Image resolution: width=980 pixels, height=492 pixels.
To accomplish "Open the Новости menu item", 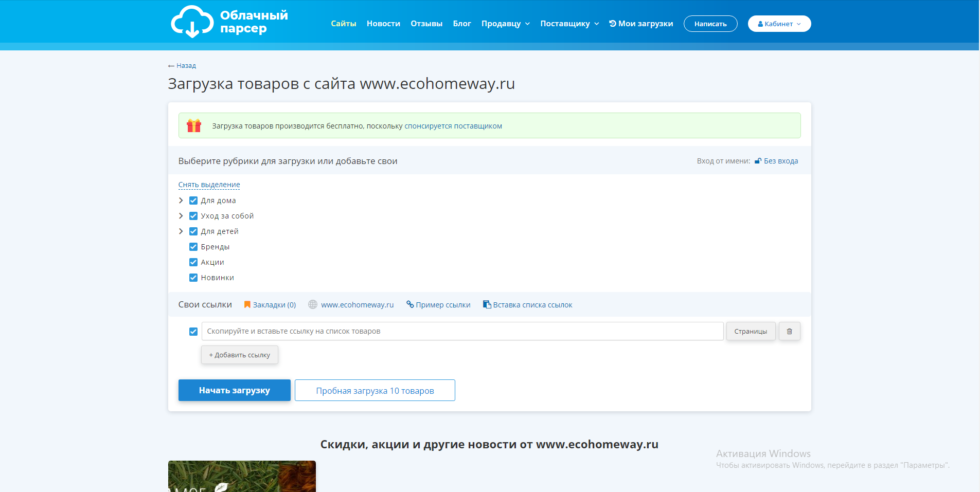I will tap(383, 24).
